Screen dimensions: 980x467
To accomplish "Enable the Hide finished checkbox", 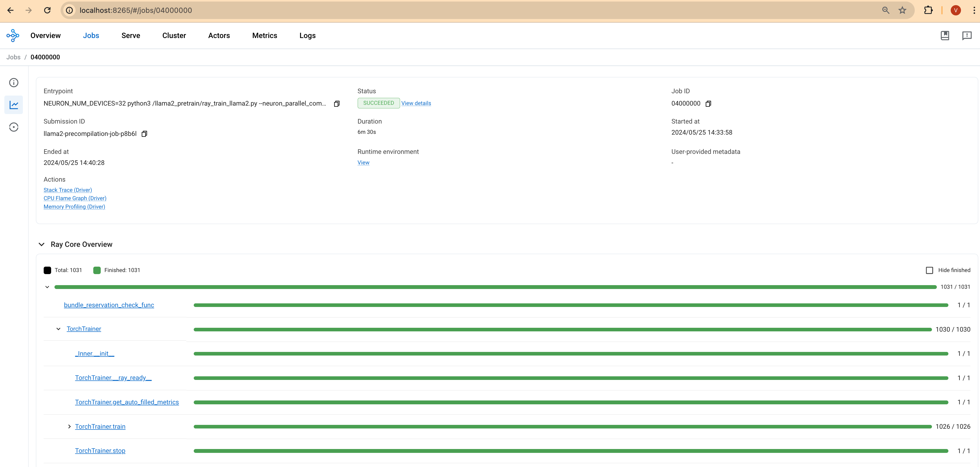I will (x=929, y=270).
